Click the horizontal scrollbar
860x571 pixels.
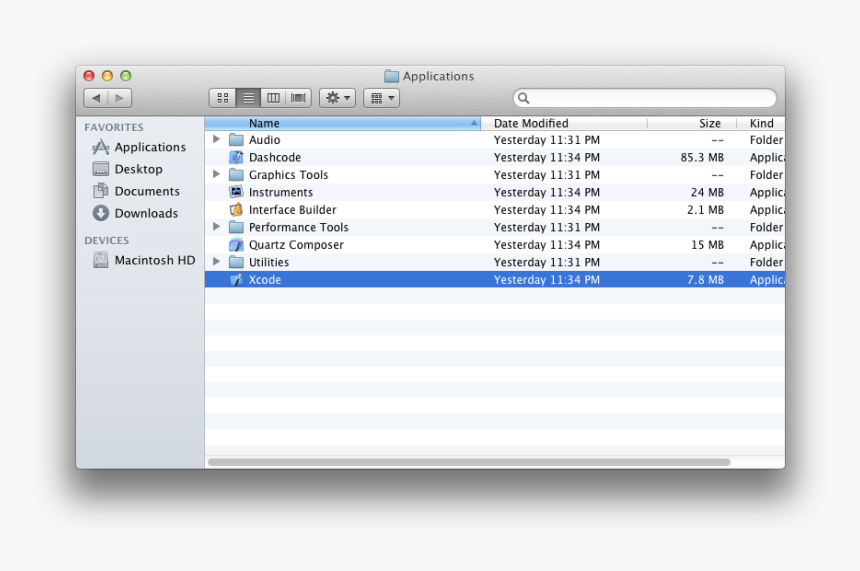pos(469,462)
